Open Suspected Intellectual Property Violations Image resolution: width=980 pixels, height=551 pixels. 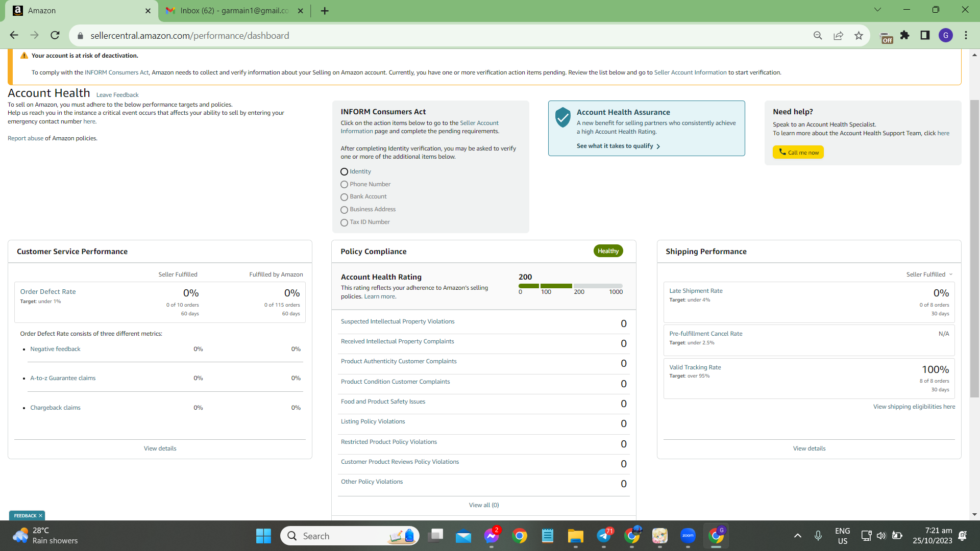(398, 321)
